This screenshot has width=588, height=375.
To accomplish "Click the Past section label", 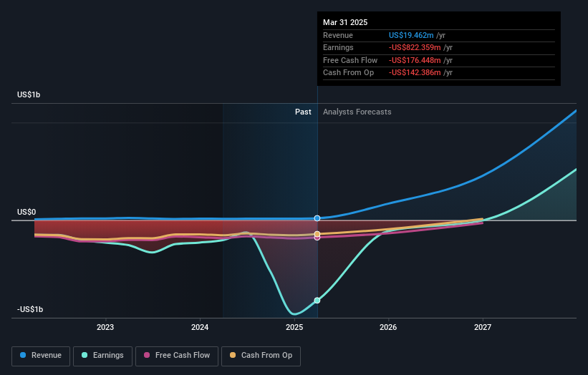I will pyautogui.click(x=303, y=112).
